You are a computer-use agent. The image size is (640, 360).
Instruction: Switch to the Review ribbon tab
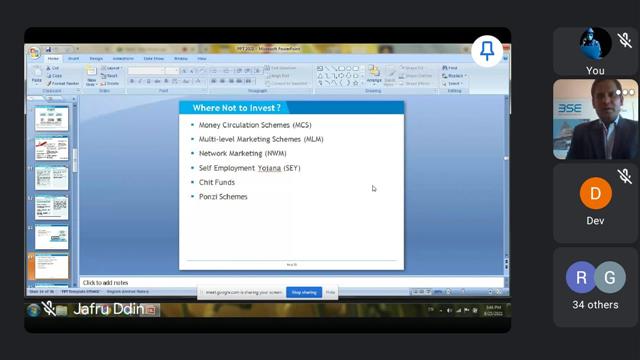click(180, 59)
